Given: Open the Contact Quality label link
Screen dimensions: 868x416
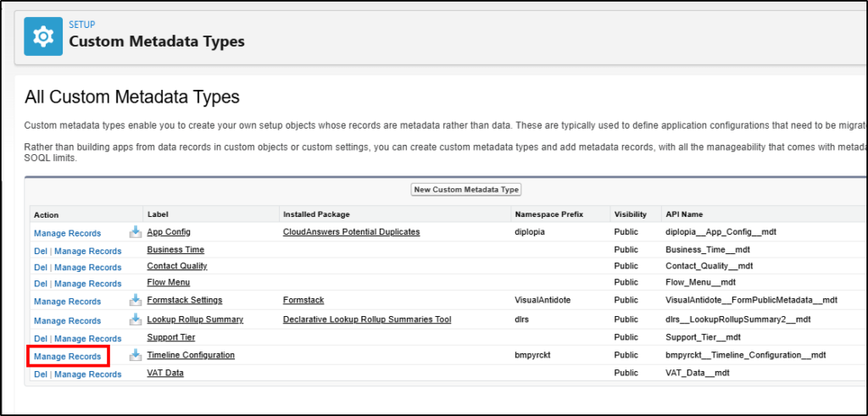Looking at the screenshot, I should [177, 266].
